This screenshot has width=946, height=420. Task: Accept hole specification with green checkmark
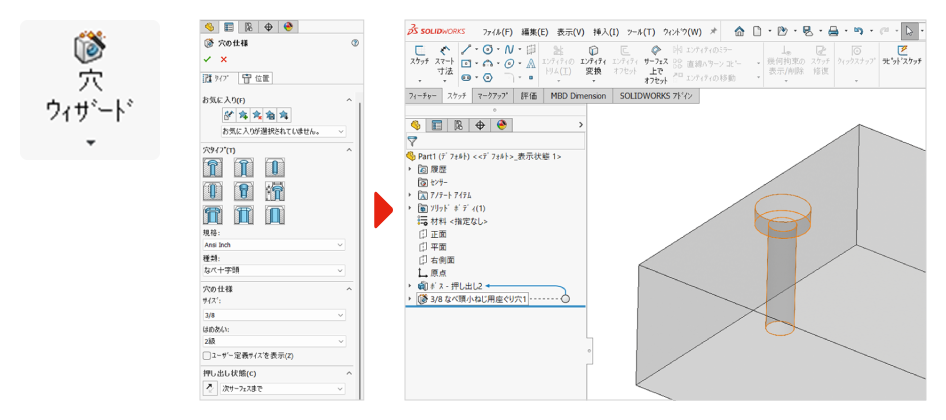coord(208,60)
